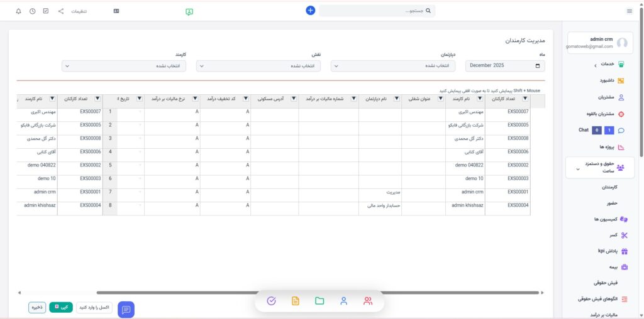
Task: Click the Chat speech bubble sidebar icon
Action: click(621, 131)
